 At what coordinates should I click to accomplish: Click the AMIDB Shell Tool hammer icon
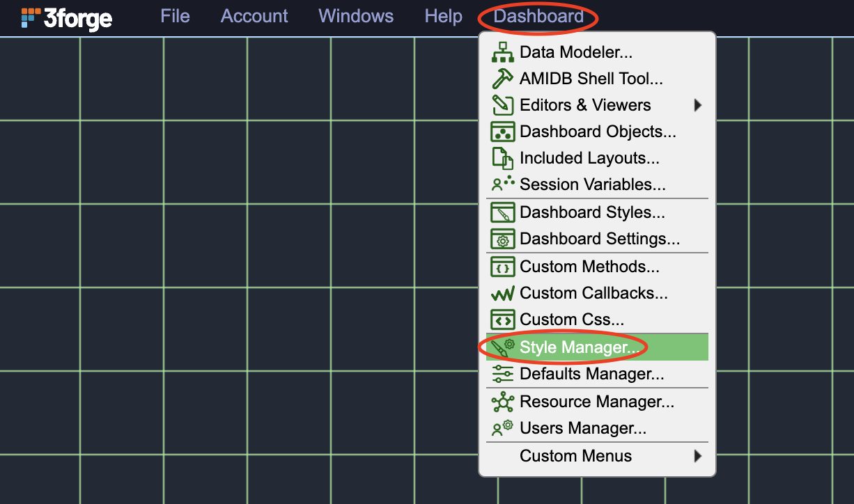click(x=502, y=79)
